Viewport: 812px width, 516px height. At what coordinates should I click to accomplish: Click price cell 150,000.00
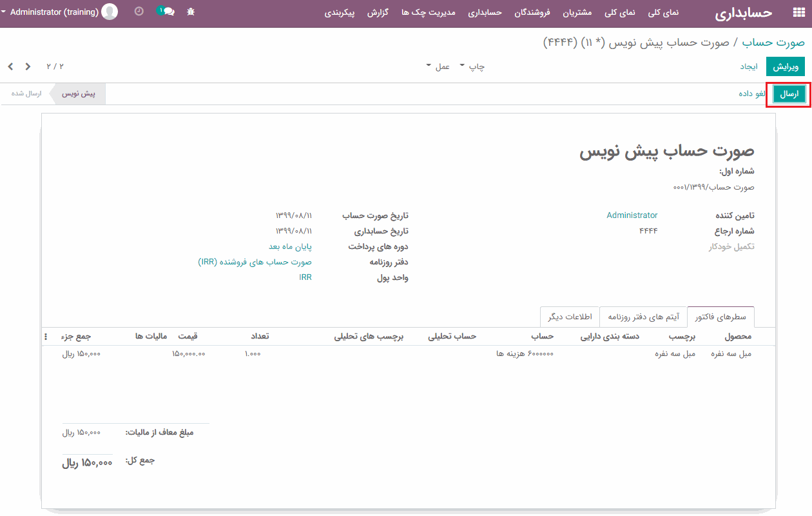[188, 353]
